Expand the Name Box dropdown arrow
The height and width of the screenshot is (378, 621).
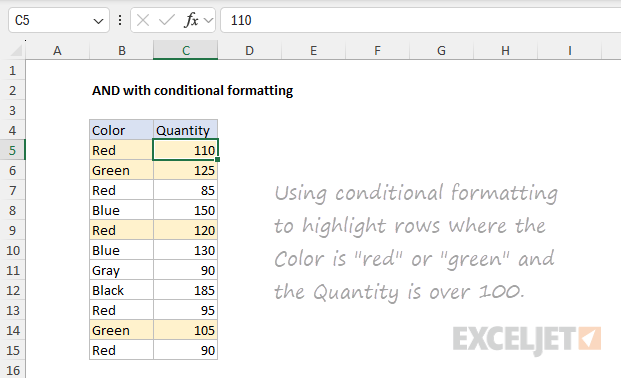98,21
